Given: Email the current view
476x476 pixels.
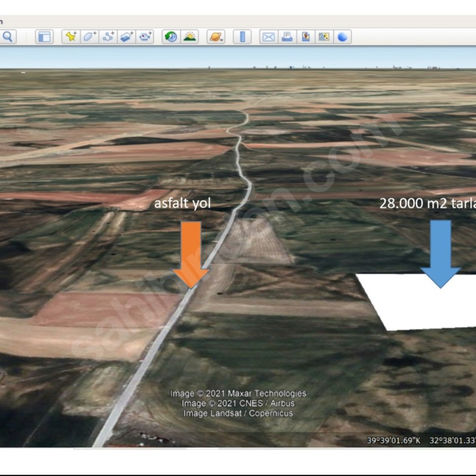Looking at the screenshot, I should click(x=268, y=37).
